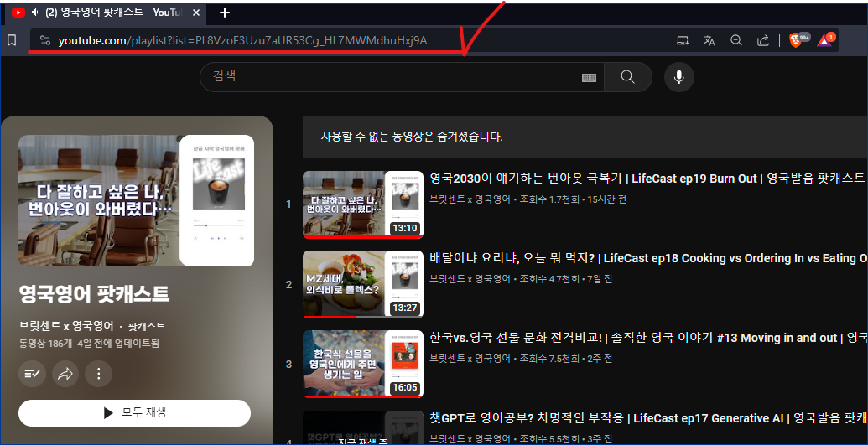The image size is (868, 445).
Task: Open Brave Shields lion icon
Action: tap(798, 40)
